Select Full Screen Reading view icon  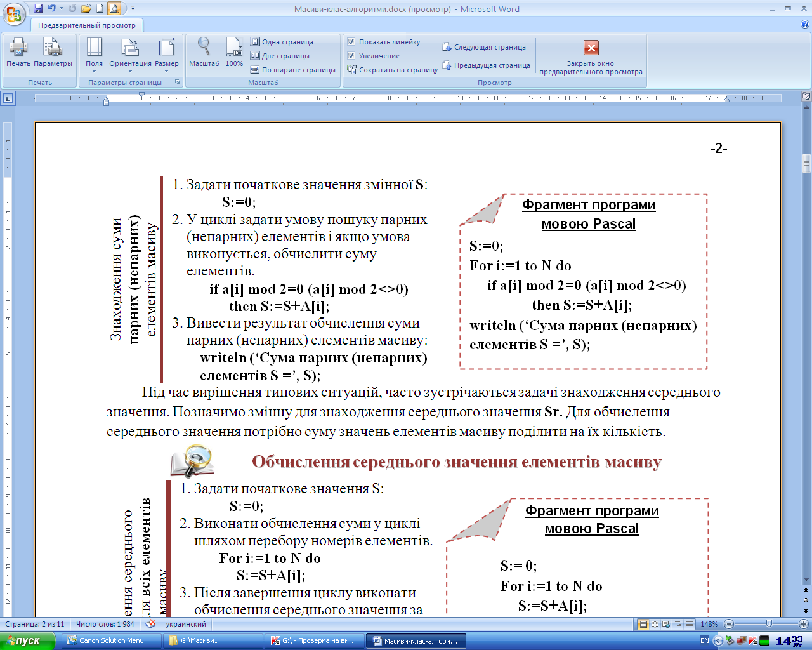655,624
